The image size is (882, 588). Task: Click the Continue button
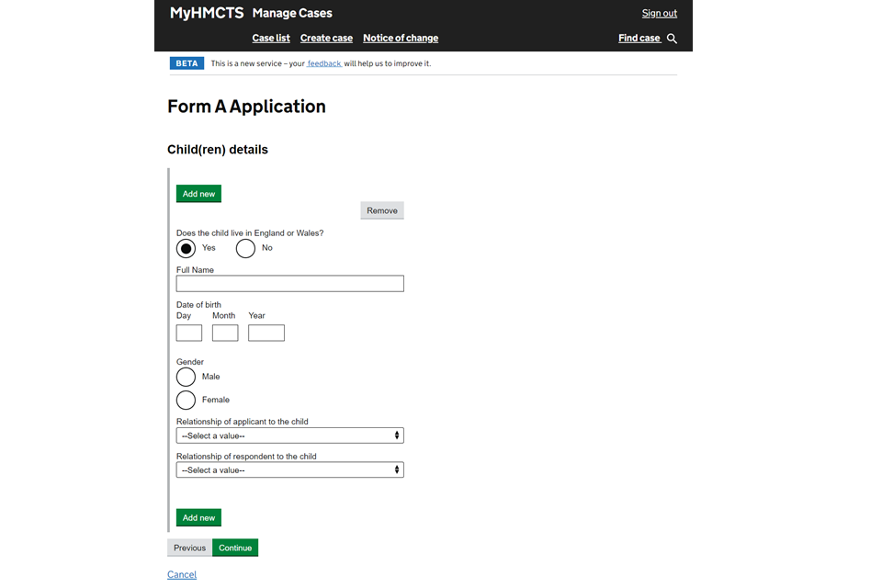tap(235, 548)
